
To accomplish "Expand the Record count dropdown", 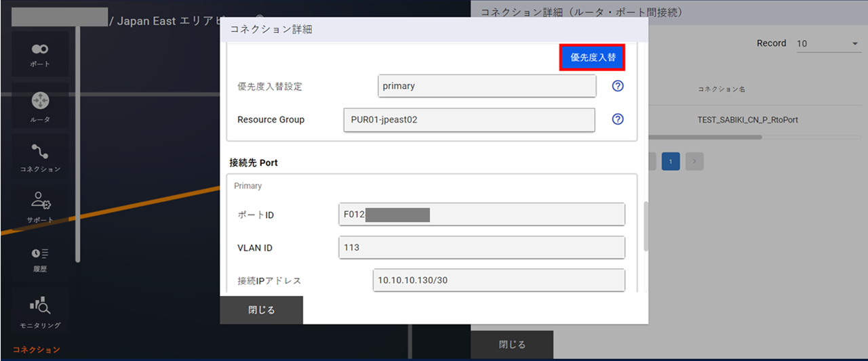I will pyautogui.click(x=827, y=44).
